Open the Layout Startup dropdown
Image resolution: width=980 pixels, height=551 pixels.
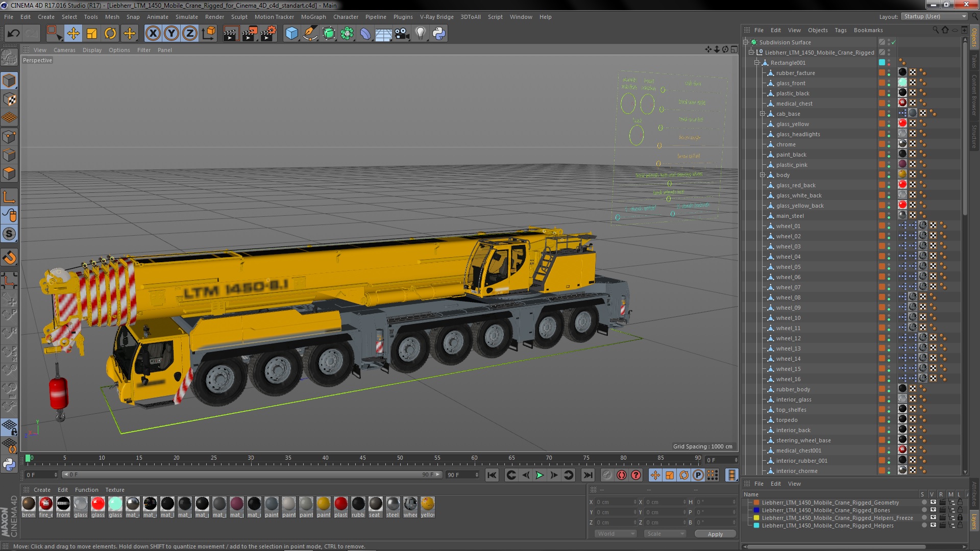pos(934,17)
